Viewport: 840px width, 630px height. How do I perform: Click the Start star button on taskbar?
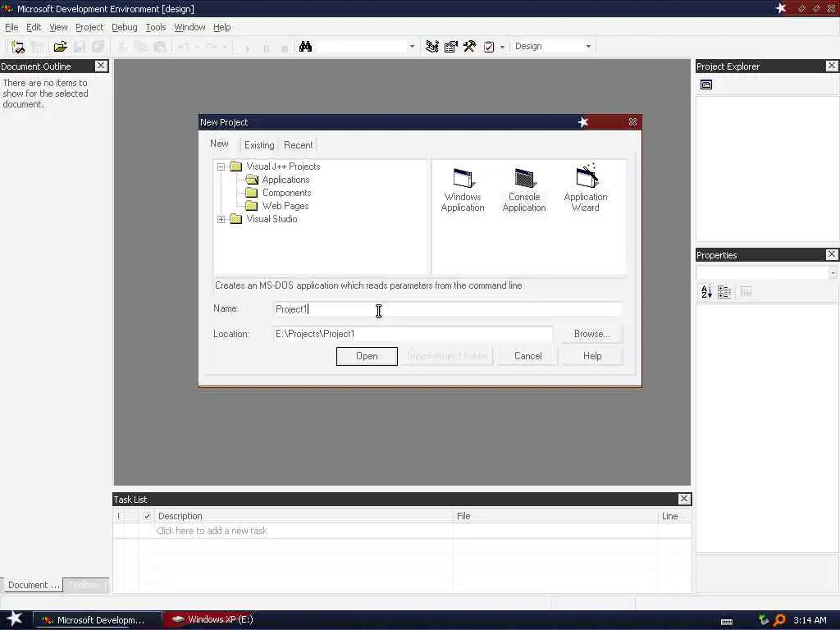[15, 619]
